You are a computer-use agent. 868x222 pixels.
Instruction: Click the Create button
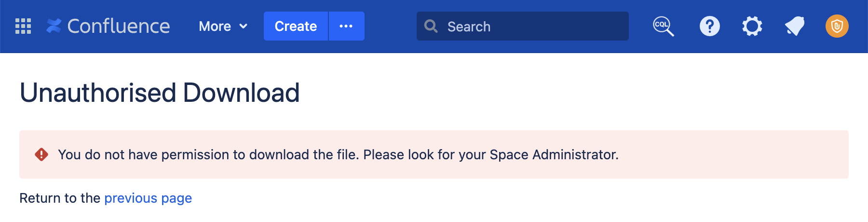click(296, 26)
